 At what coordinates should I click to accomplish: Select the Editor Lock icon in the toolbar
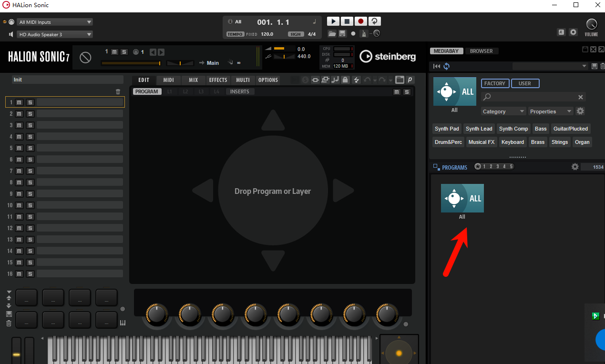coord(345,80)
